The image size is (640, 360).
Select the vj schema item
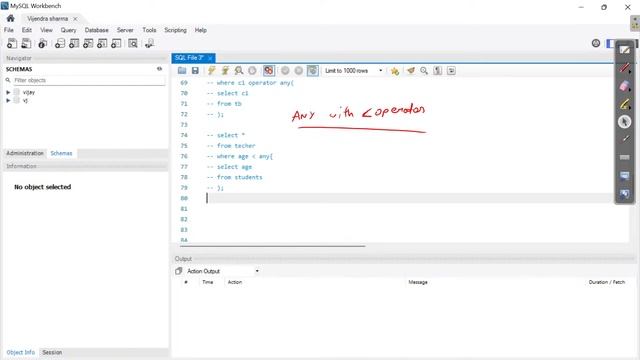pyautogui.click(x=25, y=100)
